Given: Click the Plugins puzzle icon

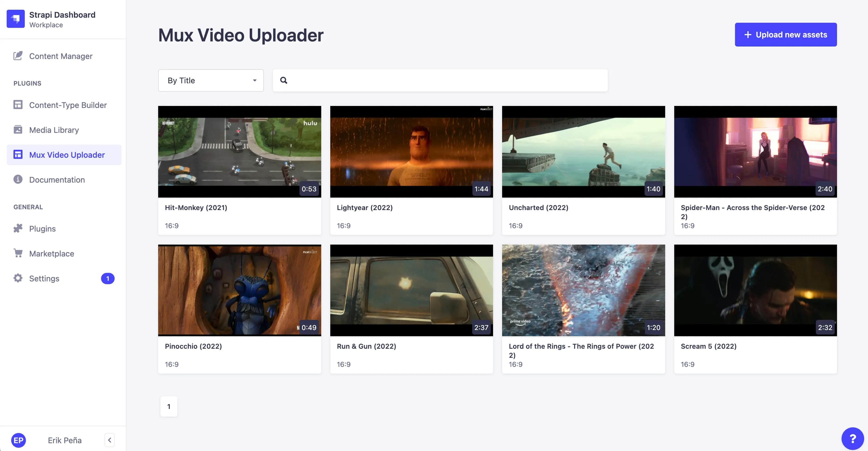Looking at the screenshot, I should click(18, 228).
